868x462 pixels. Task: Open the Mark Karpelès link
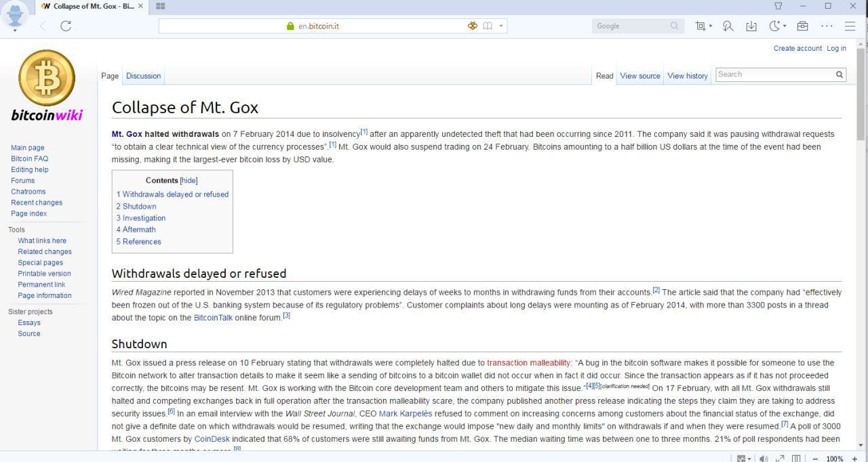coord(406,414)
